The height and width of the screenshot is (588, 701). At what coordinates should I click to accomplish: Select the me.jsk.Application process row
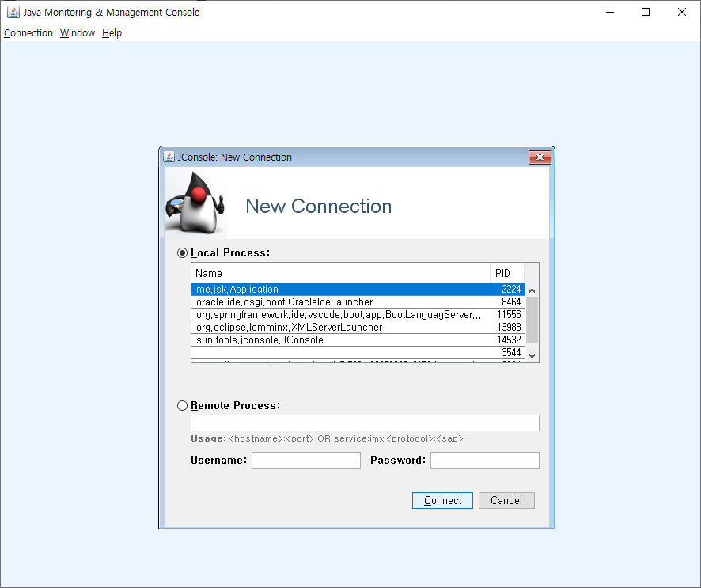tap(358, 290)
